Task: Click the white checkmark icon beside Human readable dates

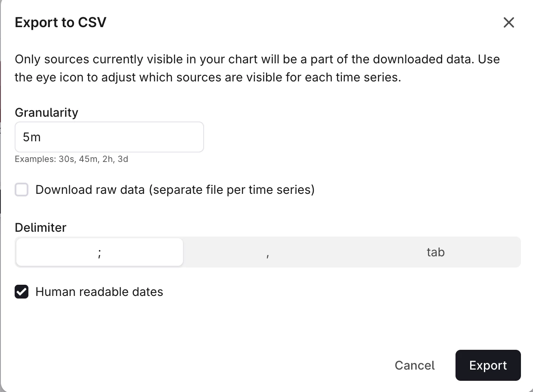Action: pyautogui.click(x=22, y=292)
